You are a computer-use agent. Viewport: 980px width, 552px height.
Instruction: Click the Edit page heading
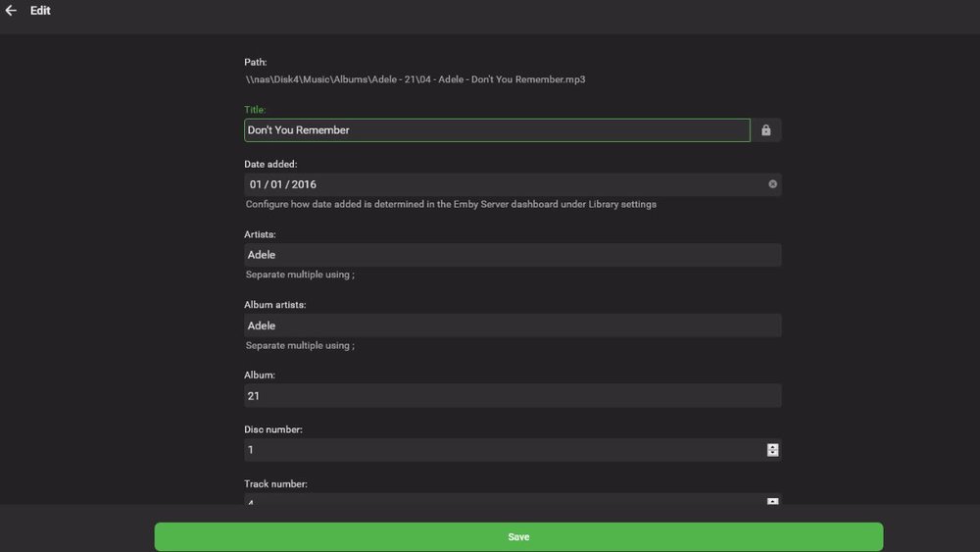click(40, 11)
